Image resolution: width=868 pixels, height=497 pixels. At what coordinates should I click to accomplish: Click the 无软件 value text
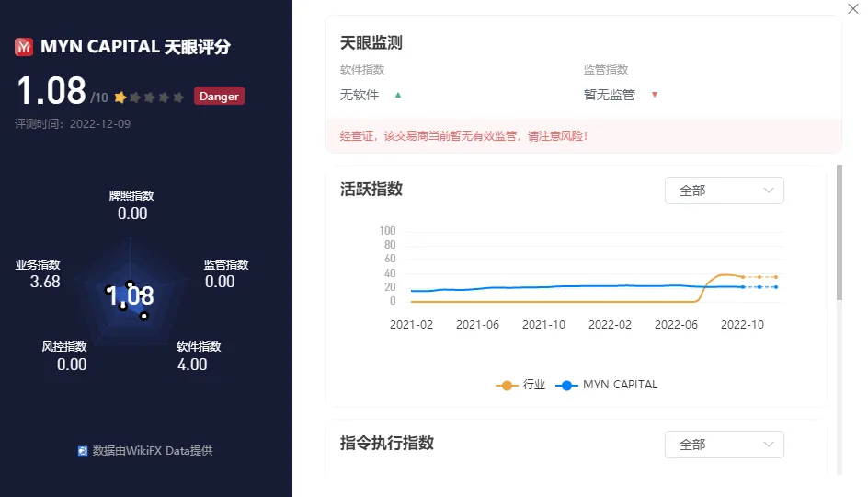point(360,95)
